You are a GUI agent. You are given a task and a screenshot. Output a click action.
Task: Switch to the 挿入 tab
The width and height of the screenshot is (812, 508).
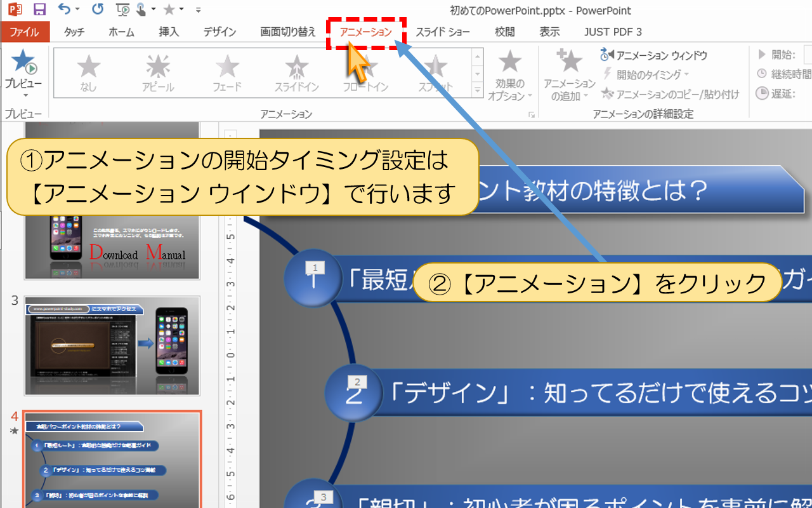pos(169,32)
